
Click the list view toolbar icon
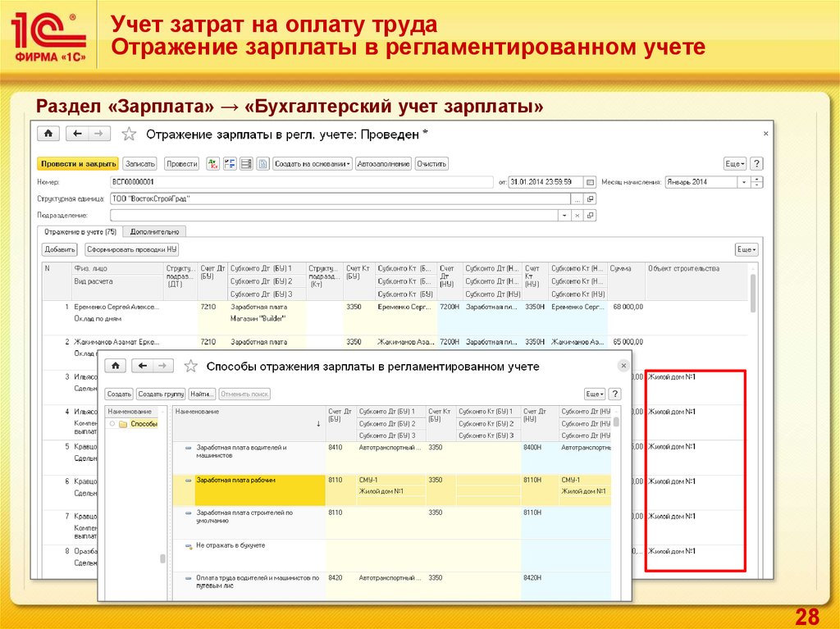point(246,164)
